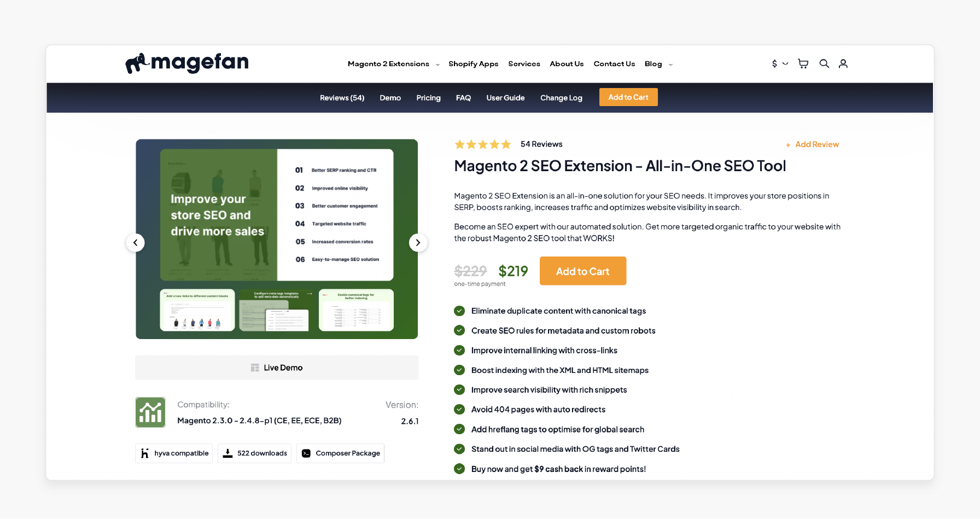The image size is (980, 519).
Task: Click checkmark beside hreflang tags feature
Action: tap(459, 429)
